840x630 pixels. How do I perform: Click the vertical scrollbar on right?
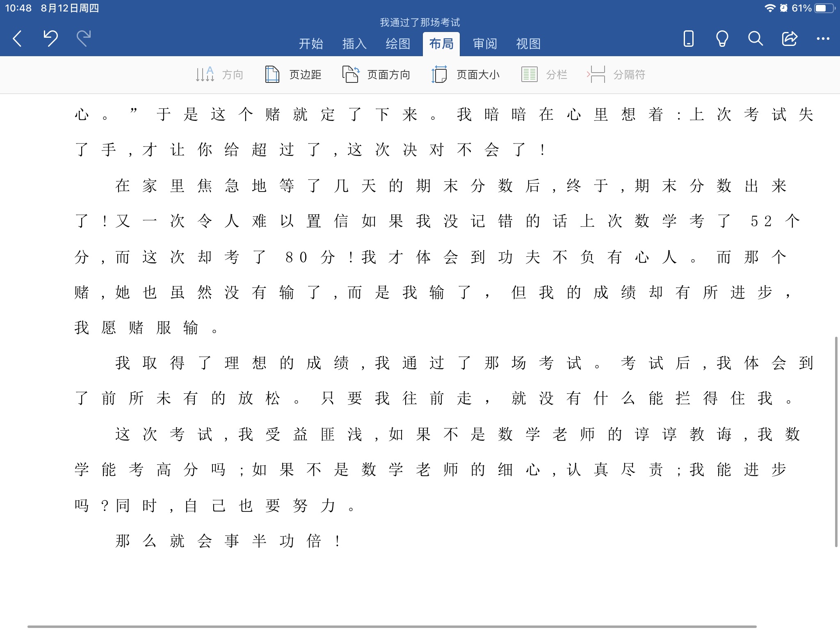pyautogui.click(x=835, y=441)
